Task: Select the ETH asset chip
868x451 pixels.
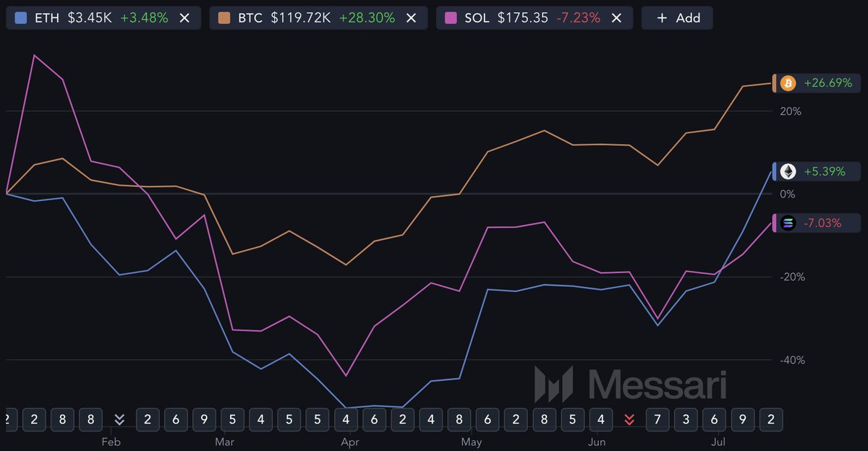Action: coord(103,18)
